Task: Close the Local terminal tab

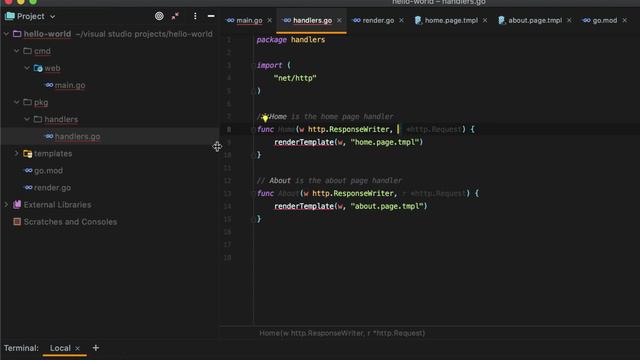Action: 78,348
